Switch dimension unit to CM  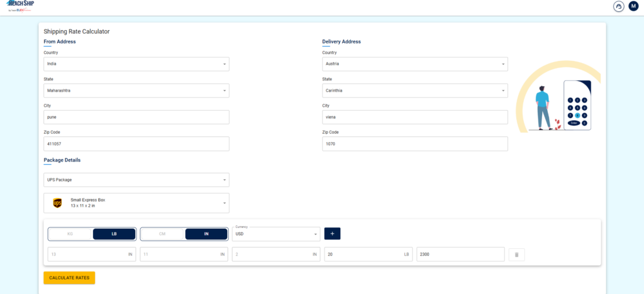162,234
